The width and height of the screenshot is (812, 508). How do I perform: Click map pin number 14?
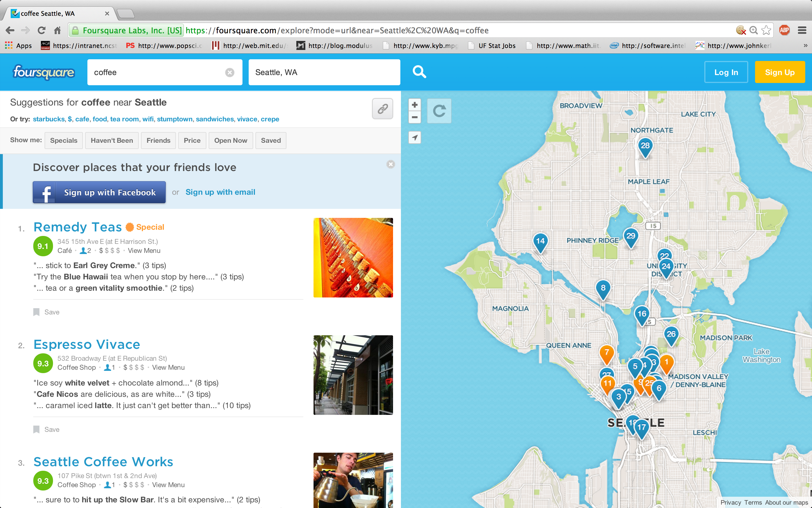point(540,242)
